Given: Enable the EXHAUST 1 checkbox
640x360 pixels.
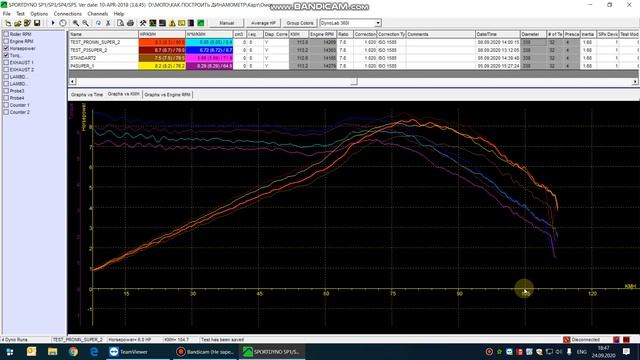Looking at the screenshot, I should pos(6,62).
